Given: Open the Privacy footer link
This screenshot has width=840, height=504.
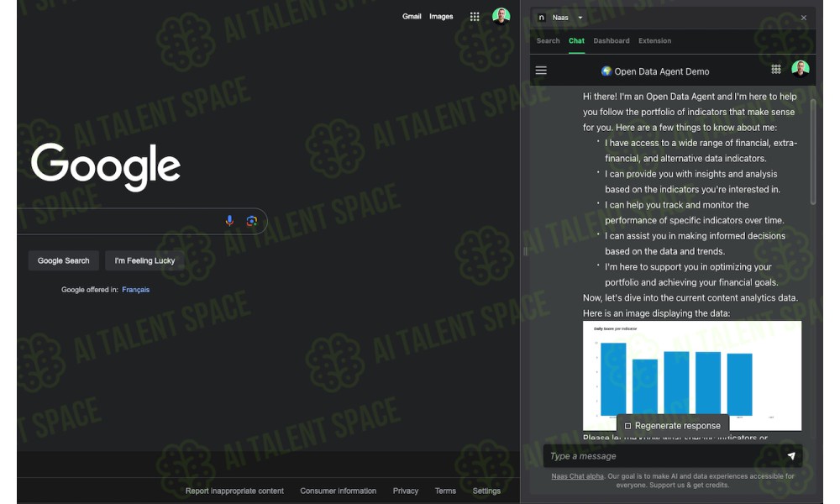Looking at the screenshot, I should coord(406,491).
